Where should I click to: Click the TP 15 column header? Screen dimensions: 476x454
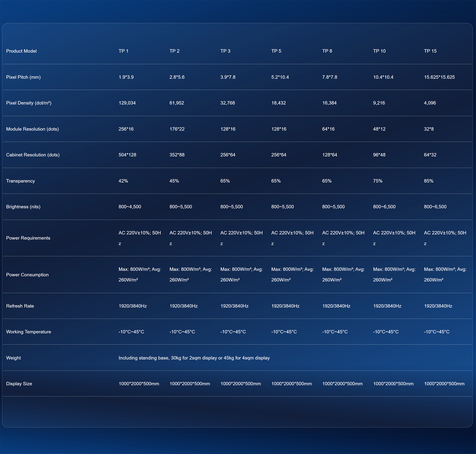tap(430, 51)
